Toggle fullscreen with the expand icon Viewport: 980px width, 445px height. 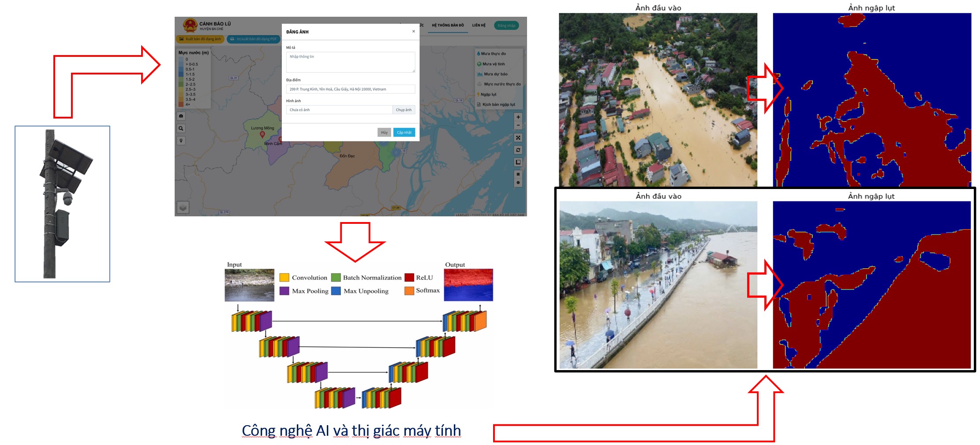tap(518, 138)
